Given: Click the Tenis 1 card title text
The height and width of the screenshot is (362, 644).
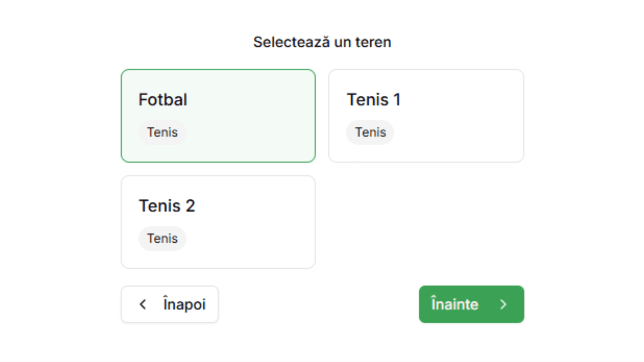Looking at the screenshot, I should (x=374, y=100).
